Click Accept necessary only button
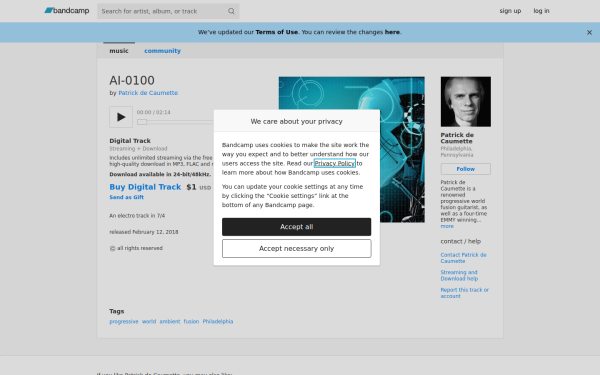The height and width of the screenshot is (375, 600). (297, 249)
